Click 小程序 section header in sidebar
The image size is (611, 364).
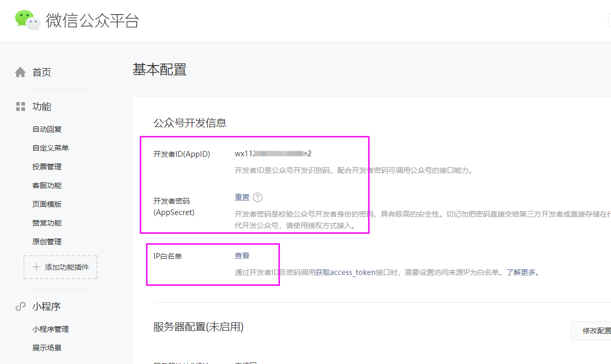pos(46,307)
